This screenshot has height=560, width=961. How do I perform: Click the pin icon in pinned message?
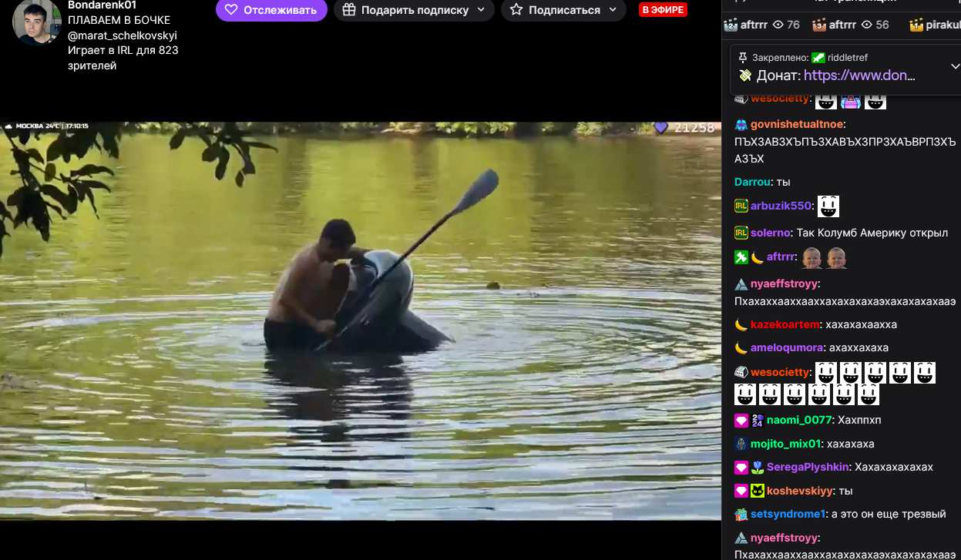743,57
